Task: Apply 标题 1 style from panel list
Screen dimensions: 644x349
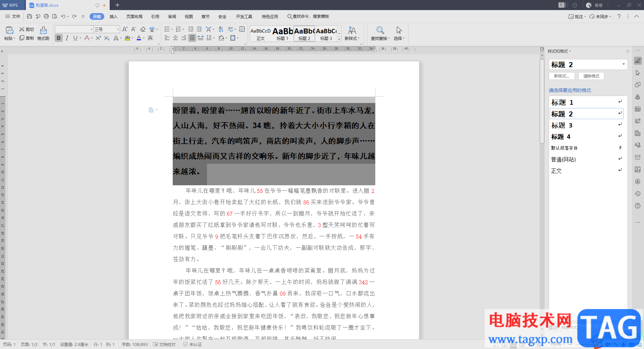Action: 586,102
